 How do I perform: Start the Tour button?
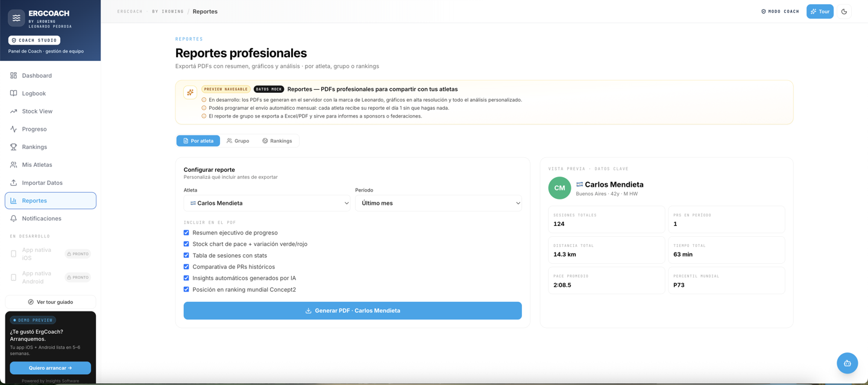pyautogui.click(x=820, y=11)
